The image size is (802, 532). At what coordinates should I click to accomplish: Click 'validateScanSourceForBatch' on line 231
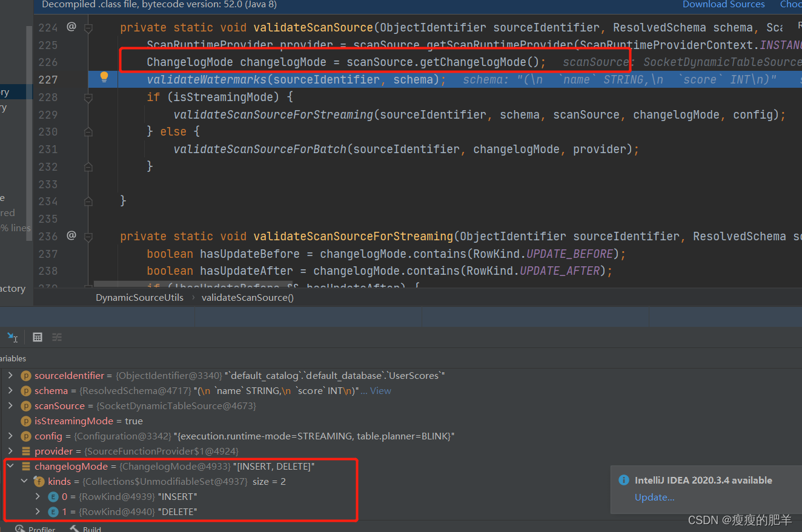pyautogui.click(x=260, y=149)
